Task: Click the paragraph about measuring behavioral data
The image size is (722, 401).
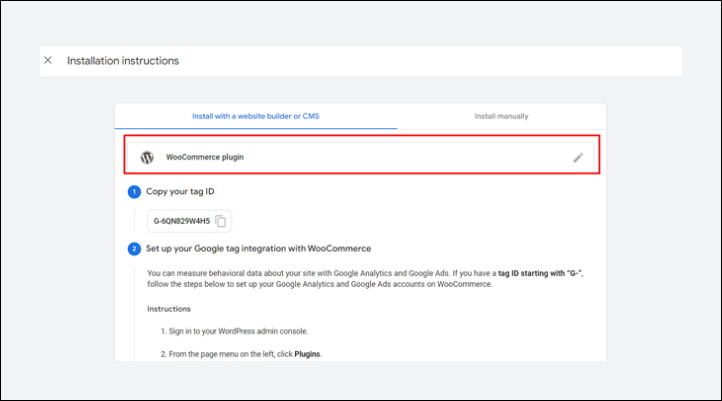Action: coord(365,279)
